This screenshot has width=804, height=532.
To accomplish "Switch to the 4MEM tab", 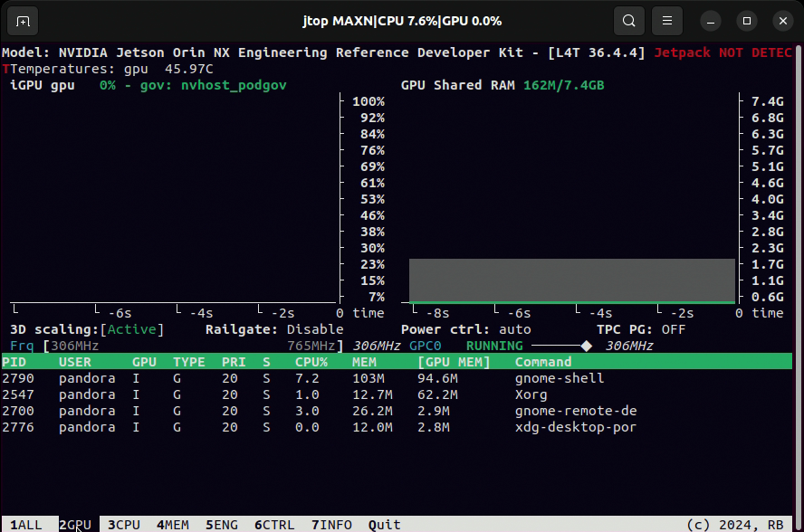I will (x=172, y=525).
